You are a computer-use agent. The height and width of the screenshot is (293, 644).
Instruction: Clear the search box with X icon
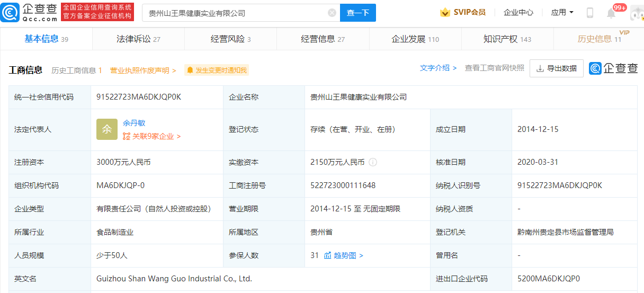332,13
